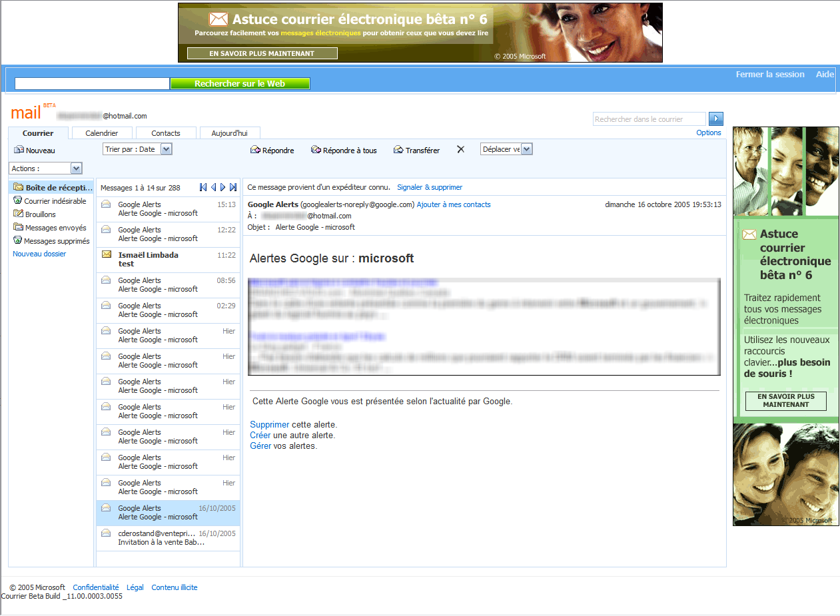Click the Courrier Beta Build version text
Screen dimensions: 840x616
click(62, 596)
